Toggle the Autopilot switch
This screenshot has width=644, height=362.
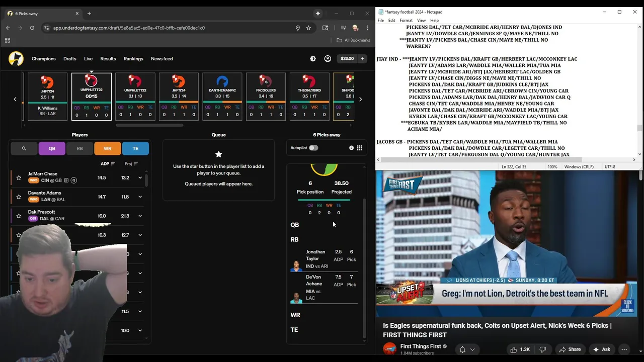313,148
